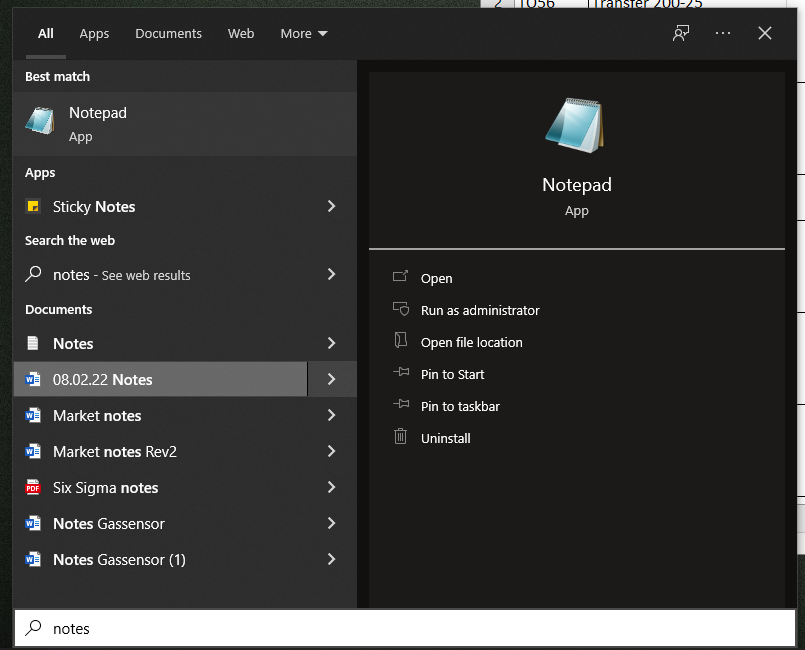Screen dimensions: 805x650
Task: Click the Pin to Start pin icon
Action: tap(401, 372)
